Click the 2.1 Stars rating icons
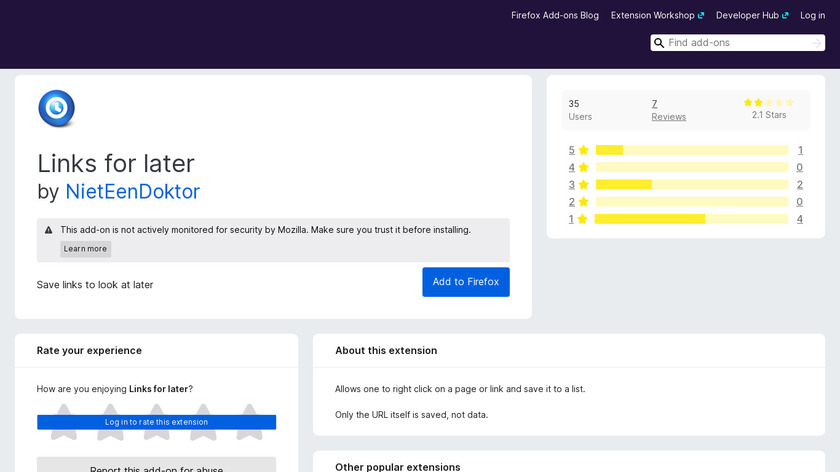Image resolution: width=840 pixels, height=472 pixels. (x=769, y=102)
